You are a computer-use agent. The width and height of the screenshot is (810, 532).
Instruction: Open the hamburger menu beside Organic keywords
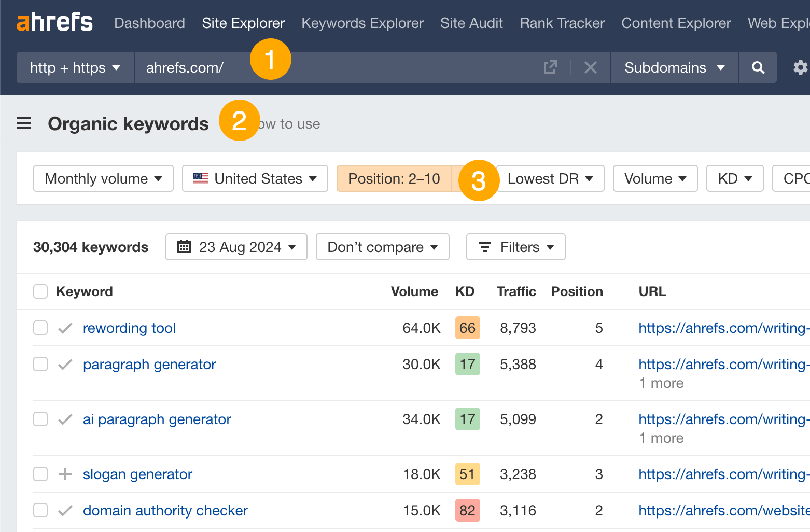[x=24, y=123]
